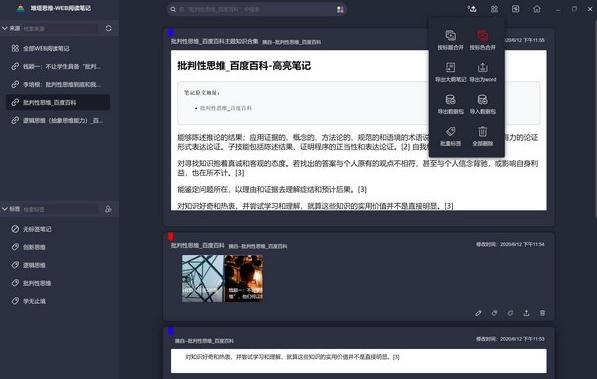Click the red color marker on image note
Viewport: 597px width, 379px height.
[x=171, y=236]
